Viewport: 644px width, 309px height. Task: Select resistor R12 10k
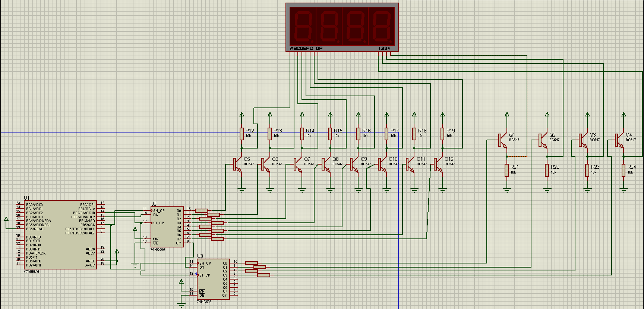coord(242,134)
